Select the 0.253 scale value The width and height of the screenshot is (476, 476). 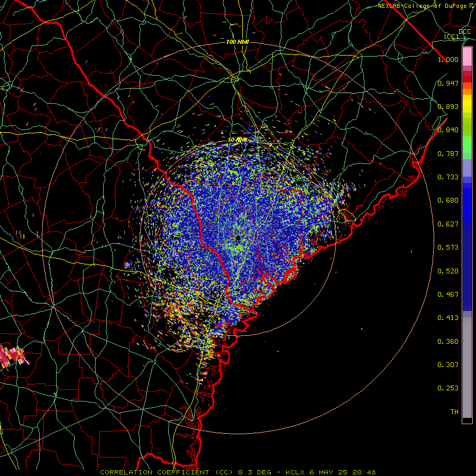pos(448,388)
